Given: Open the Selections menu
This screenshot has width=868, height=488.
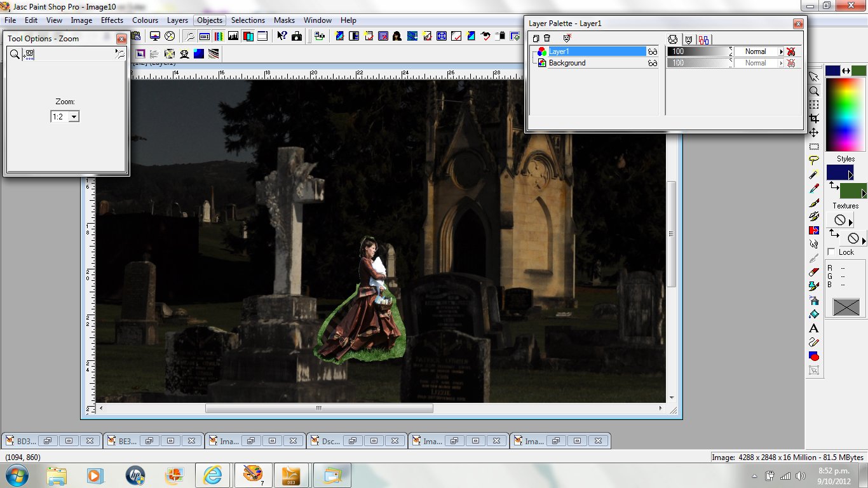Looking at the screenshot, I should click(x=248, y=20).
